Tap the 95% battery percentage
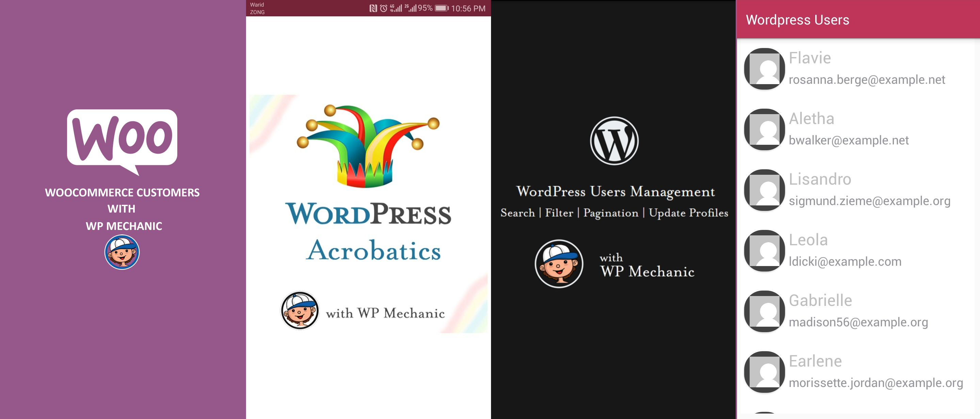The image size is (980, 419). 425,8
